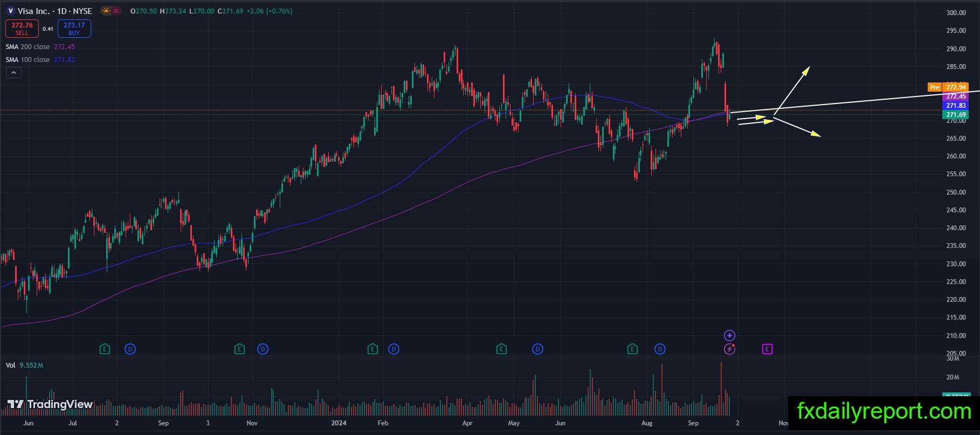This screenshot has height=435, width=980.
Task: Click the orange Pre 272.94 pre-market badge
Action: (948, 87)
